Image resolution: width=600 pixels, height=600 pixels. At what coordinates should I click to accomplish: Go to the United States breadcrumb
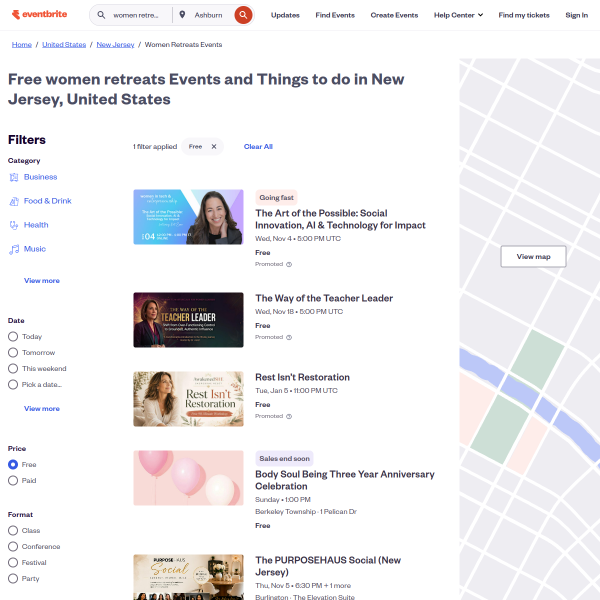pos(64,45)
